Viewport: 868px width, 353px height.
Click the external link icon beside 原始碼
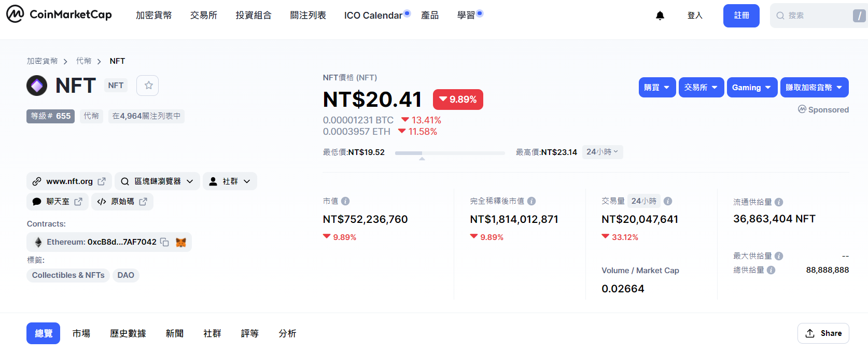(x=143, y=202)
